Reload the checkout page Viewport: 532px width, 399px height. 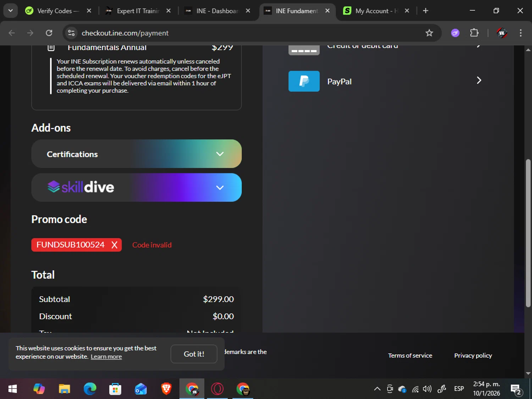pos(49,33)
